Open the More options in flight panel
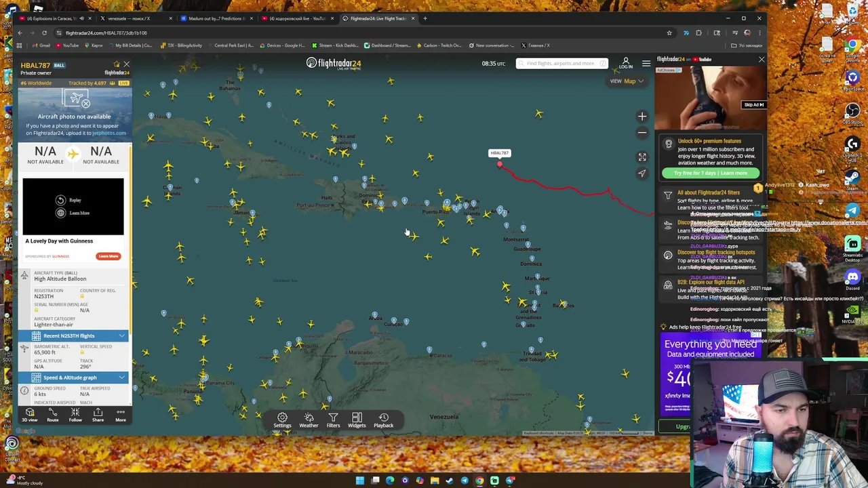 (x=120, y=415)
